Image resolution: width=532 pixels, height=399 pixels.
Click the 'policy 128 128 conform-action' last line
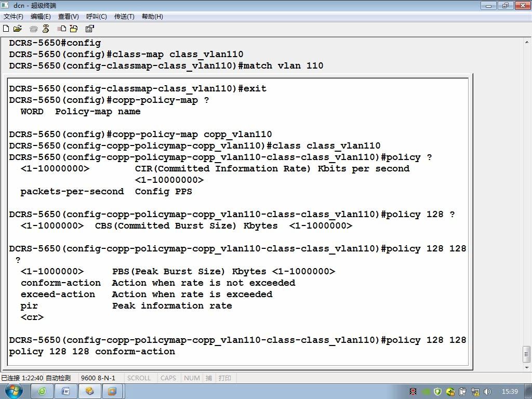pyautogui.click(x=92, y=352)
